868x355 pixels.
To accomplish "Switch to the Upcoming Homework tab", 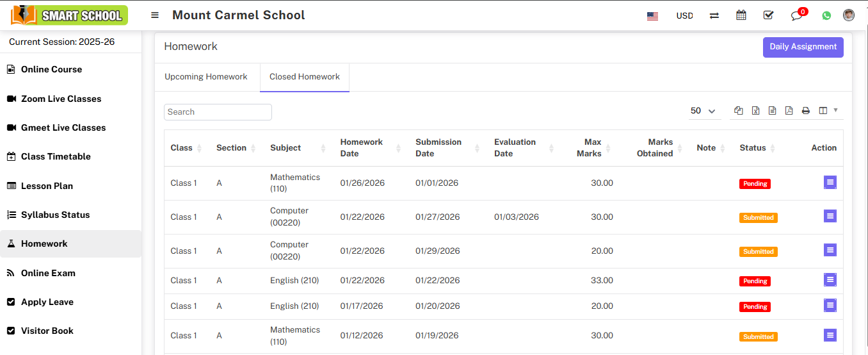I will point(206,77).
